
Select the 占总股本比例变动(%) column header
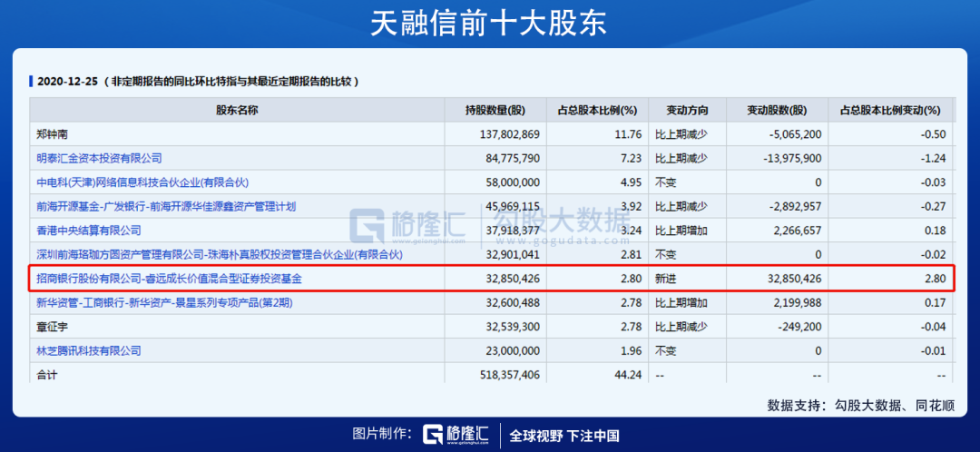(890, 110)
